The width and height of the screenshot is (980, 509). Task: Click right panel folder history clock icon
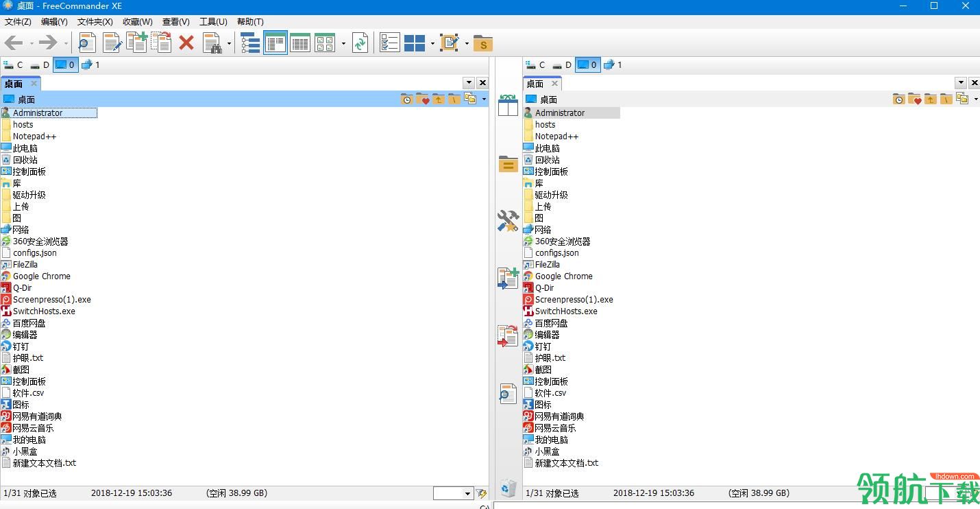[x=899, y=99]
